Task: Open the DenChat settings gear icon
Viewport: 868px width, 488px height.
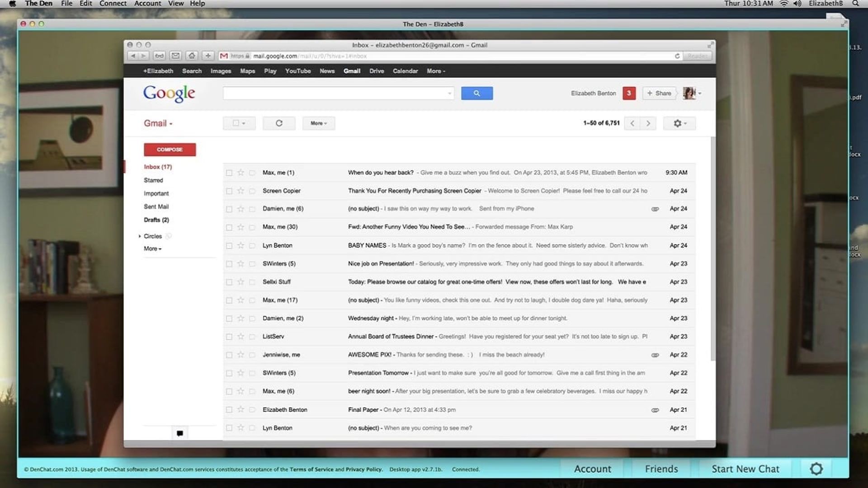Action: [816, 469]
